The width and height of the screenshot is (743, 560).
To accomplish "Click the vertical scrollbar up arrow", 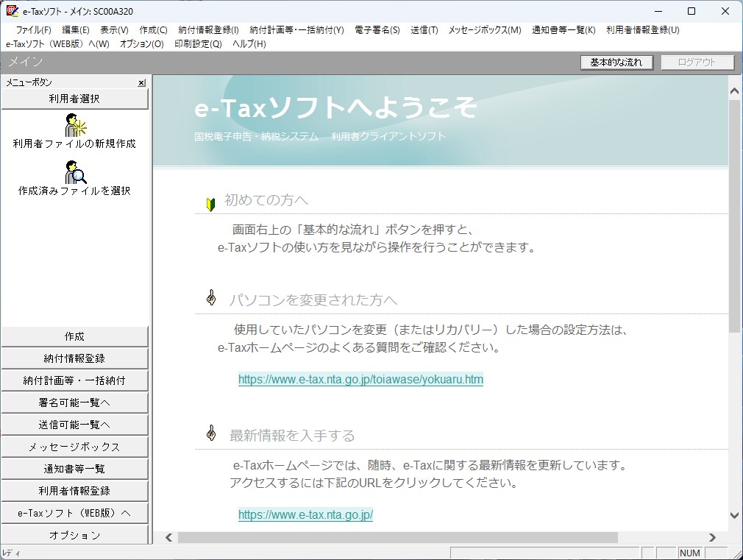I will (734, 91).
